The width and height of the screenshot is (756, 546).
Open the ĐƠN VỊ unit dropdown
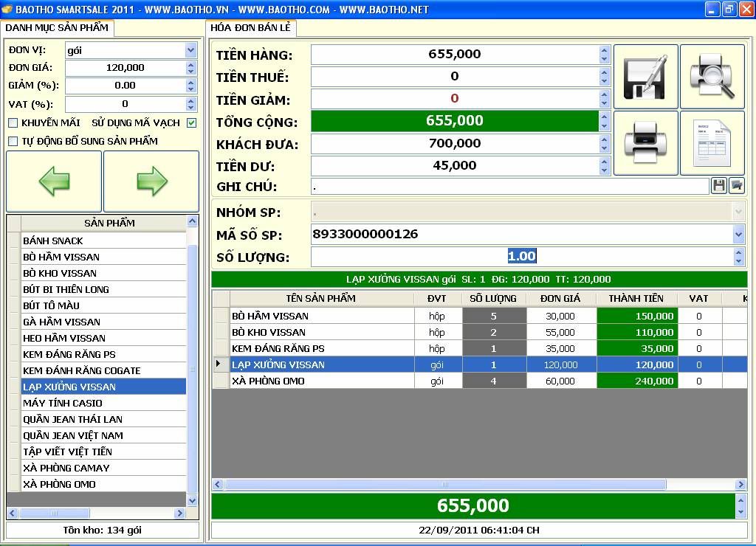(191, 50)
